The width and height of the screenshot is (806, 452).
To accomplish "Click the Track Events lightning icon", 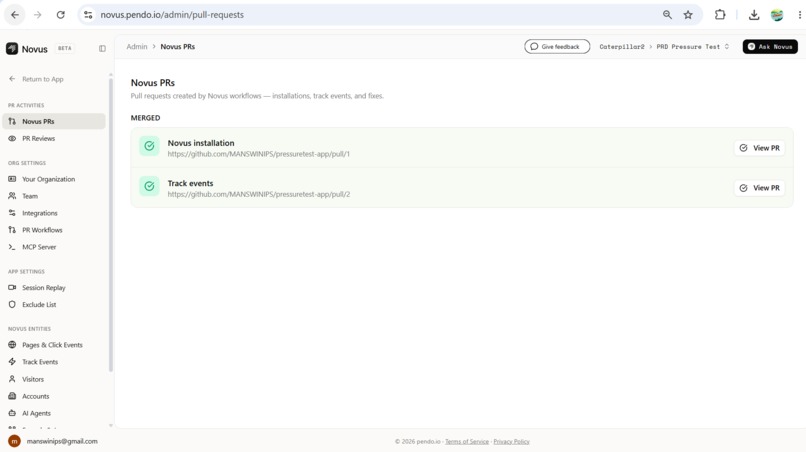I will tap(12, 361).
